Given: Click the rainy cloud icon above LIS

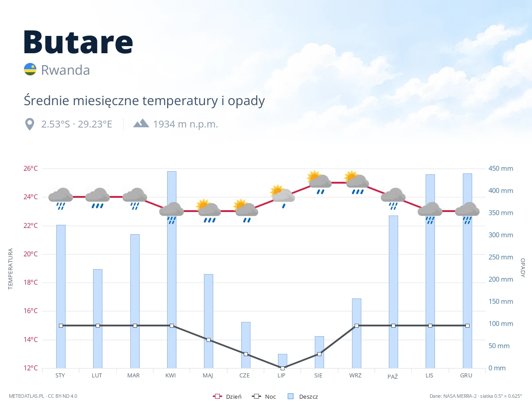Looking at the screenshot, I should point(430,212).
